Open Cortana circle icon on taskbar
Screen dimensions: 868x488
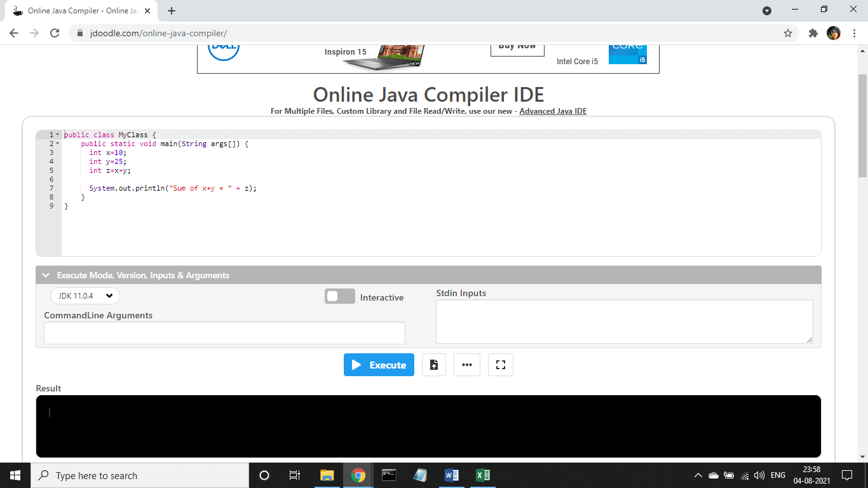(x=264, y=475)
